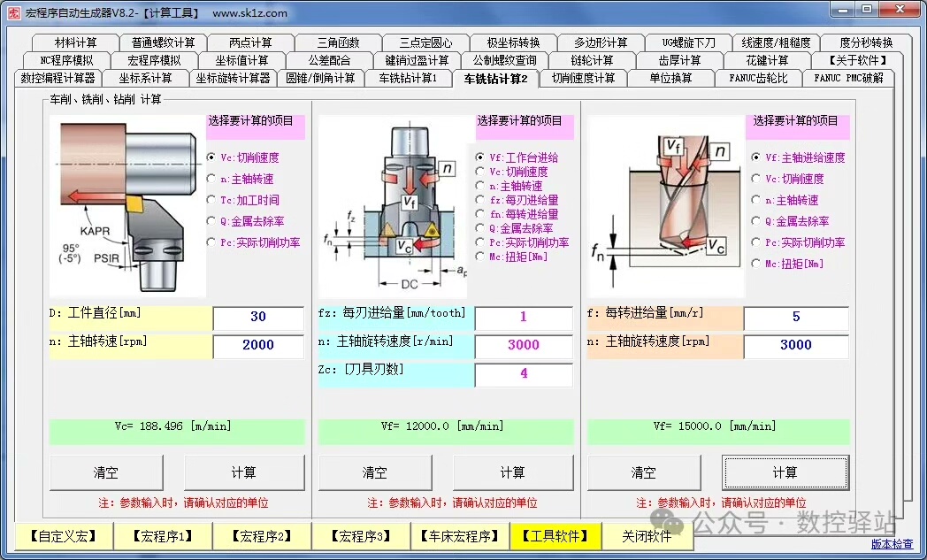Image resolution: width=927 pixels, height=560 pixels.
Task: Select Pc:实际切削功率 in milling panel
Action: [522, 242]
